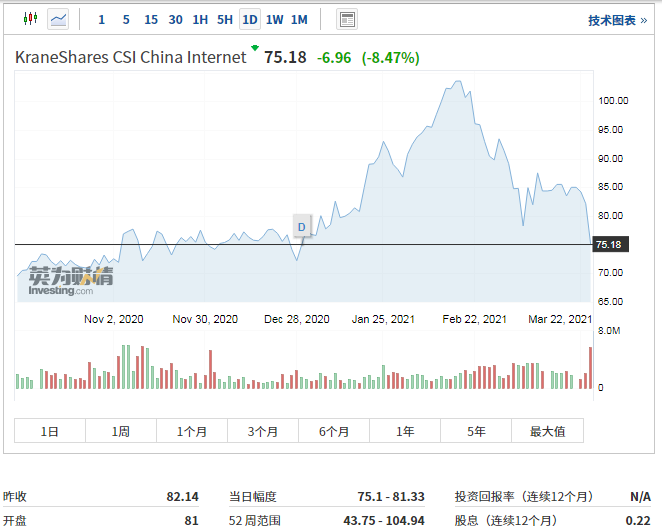Change interval to 1M
Screen dimensions: 662x526
click(299, 19)
